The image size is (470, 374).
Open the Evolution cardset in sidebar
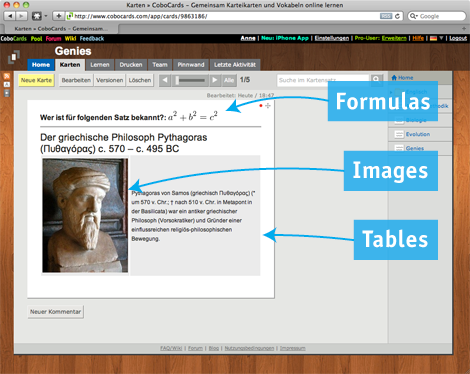pos(418,134)
